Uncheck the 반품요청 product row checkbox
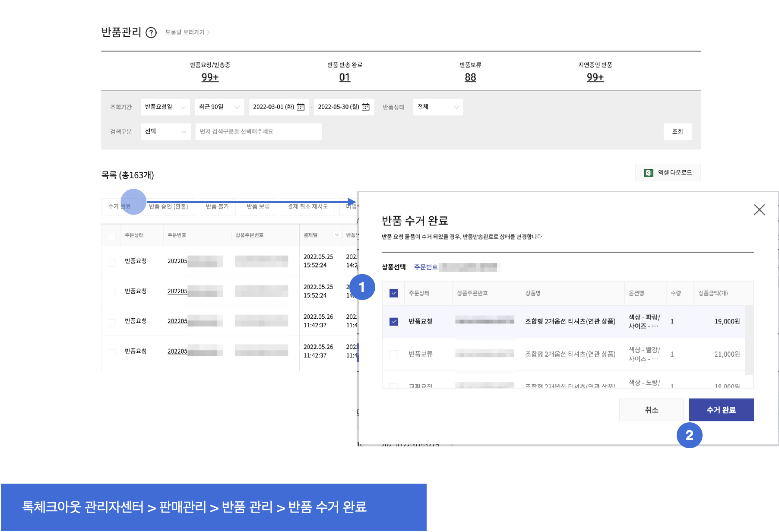This screenshot has width=779, height=532. 393,322
